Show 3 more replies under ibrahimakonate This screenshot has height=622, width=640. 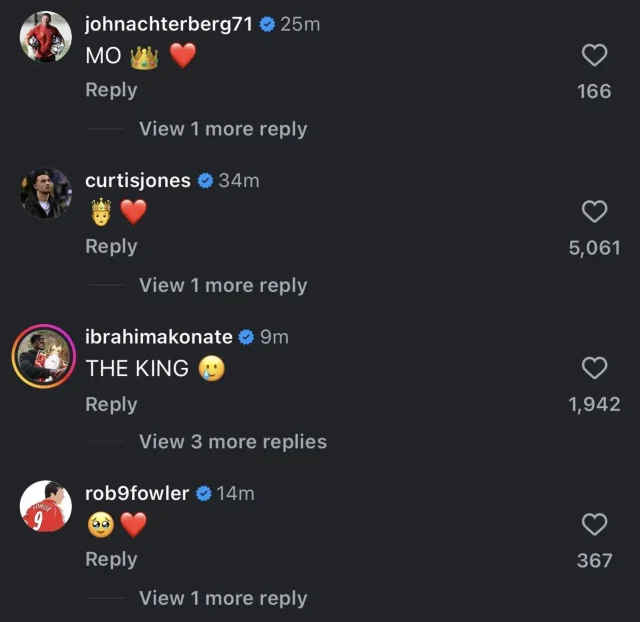(x=233, y=441)
